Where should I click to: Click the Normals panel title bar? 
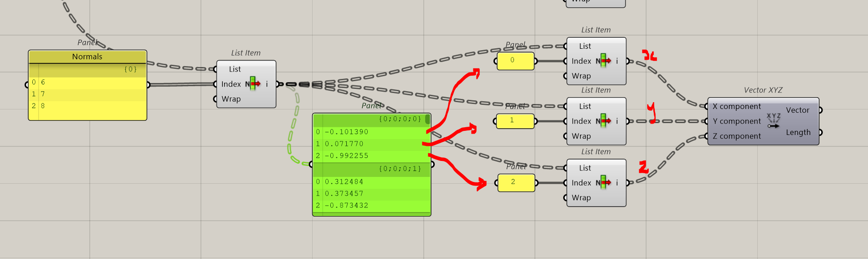87,57
